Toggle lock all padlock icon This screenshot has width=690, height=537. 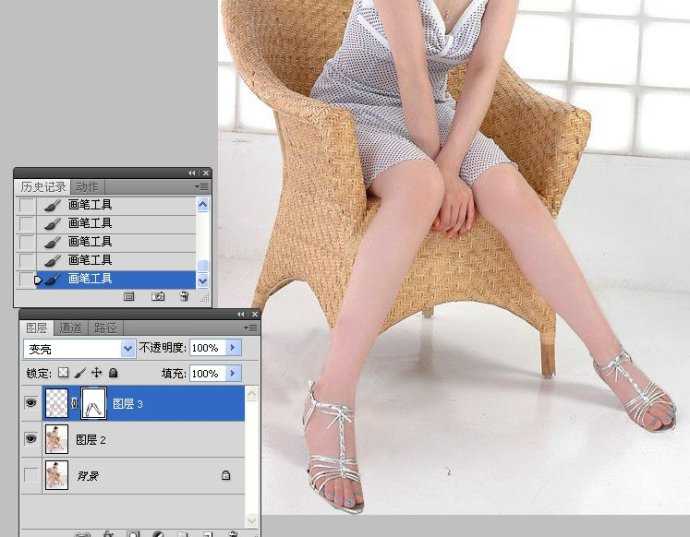click(x=113, y=373)
